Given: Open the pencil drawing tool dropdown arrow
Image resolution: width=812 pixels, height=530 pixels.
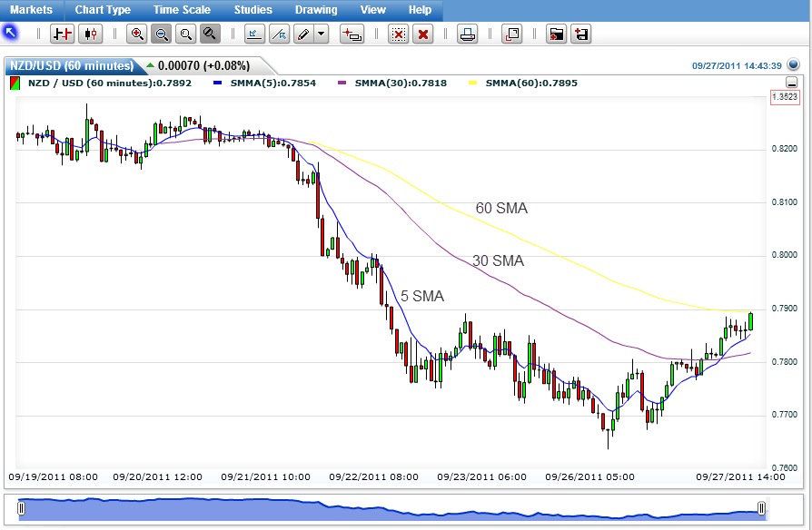Looking at the screenshot, I should 321,34.
